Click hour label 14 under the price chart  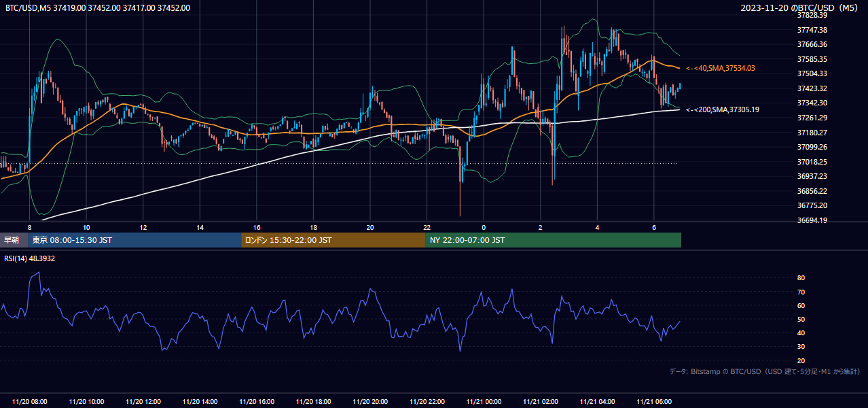point(200,227)
